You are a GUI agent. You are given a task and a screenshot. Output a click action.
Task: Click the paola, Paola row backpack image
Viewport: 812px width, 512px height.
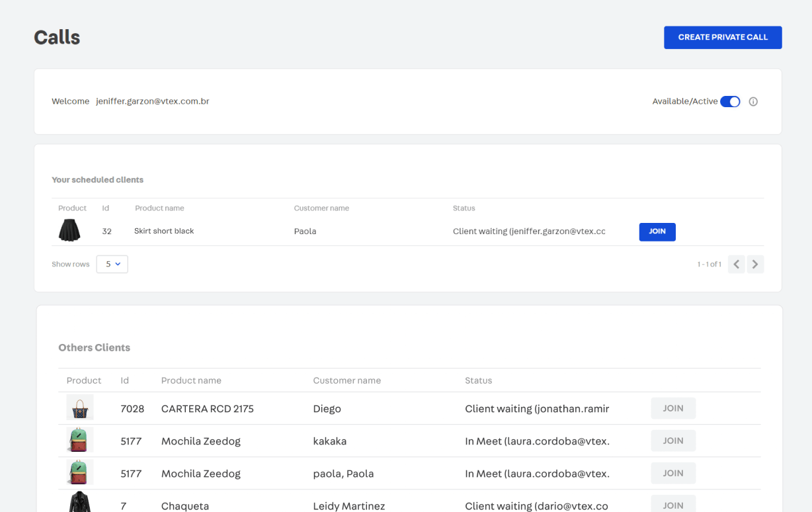pyautogui.click(x=80, y=473)
